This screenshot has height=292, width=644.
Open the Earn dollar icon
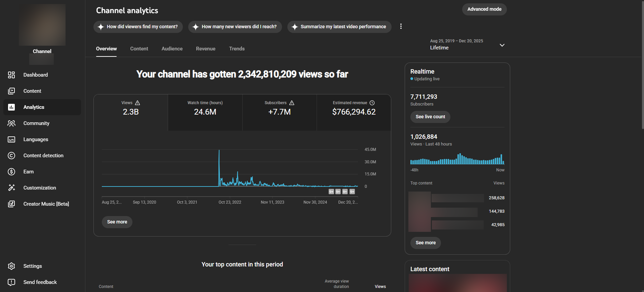(11, 172)
